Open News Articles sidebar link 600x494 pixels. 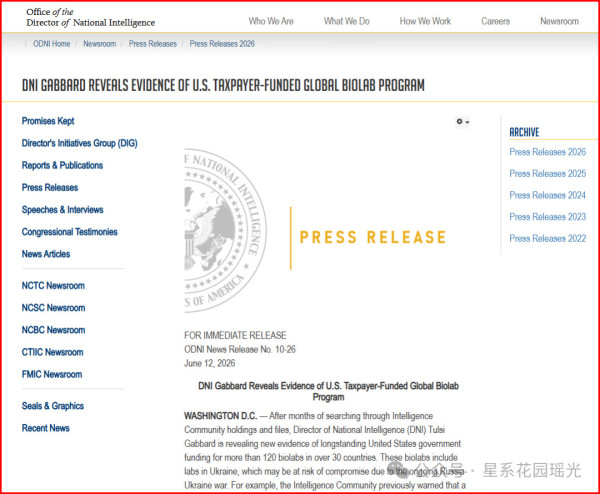tap(46, 254)
